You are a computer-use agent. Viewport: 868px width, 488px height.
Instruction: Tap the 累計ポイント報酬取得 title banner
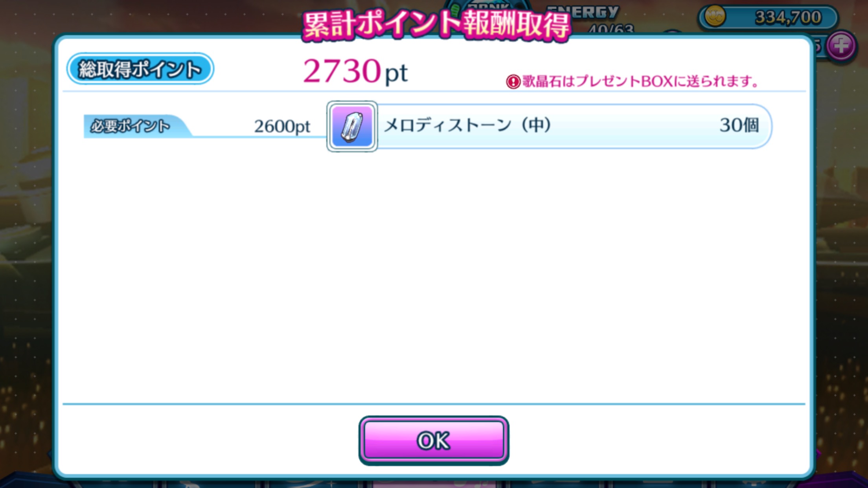[x=436, y=24]
